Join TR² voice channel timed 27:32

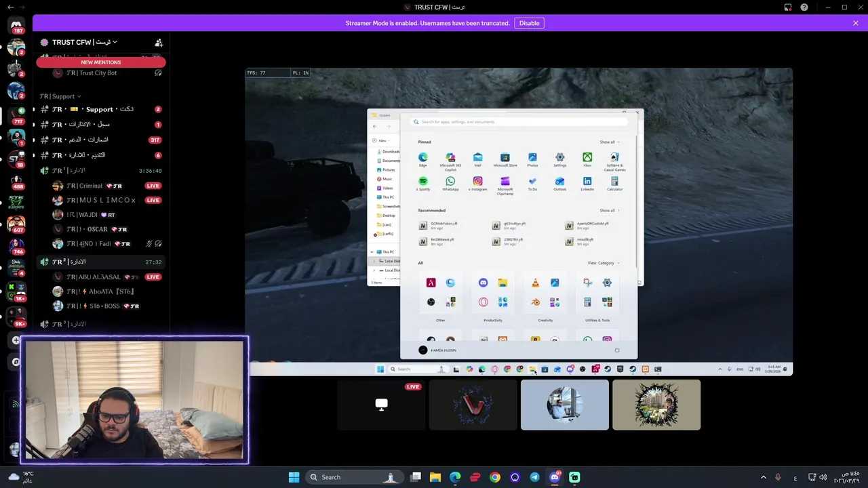[x=100, y=262]
